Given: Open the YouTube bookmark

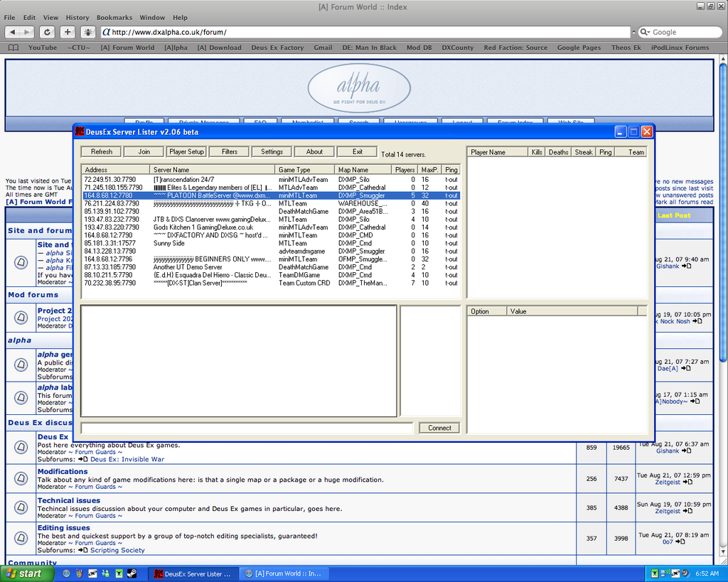Looking at the screenshot, I should pos(43,48).
